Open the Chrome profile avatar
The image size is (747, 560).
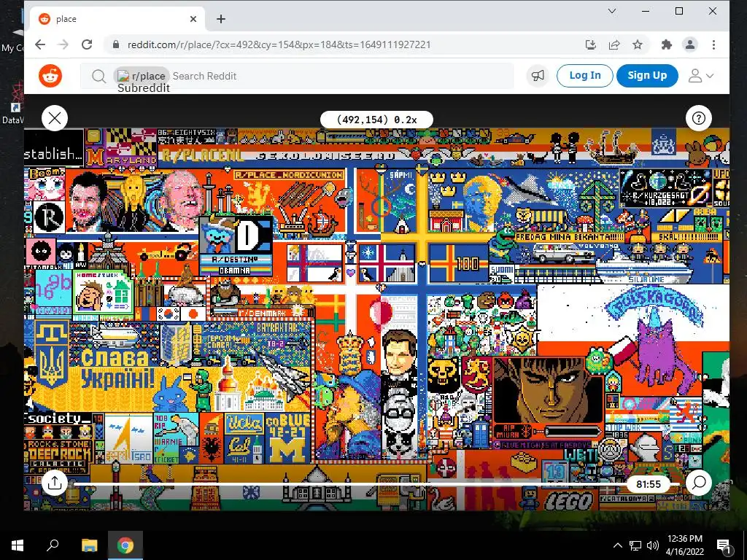pyautogui.click(x=690, y=44)
